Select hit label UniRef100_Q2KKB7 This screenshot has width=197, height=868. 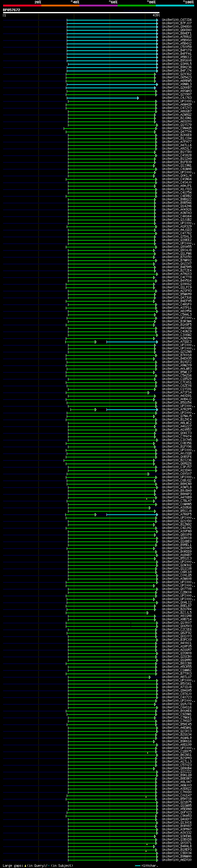click(177, 88)
